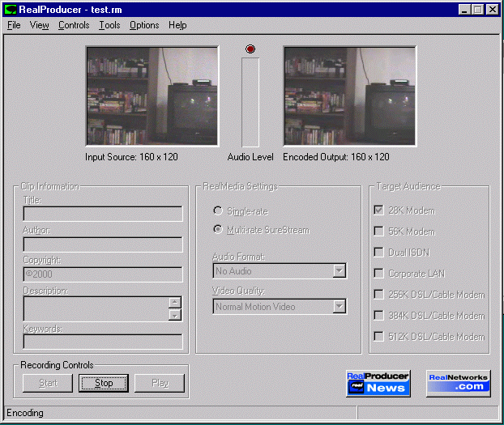Click the Input Source video preview
The height and width of the screenshot is (425, 504).
152,96
